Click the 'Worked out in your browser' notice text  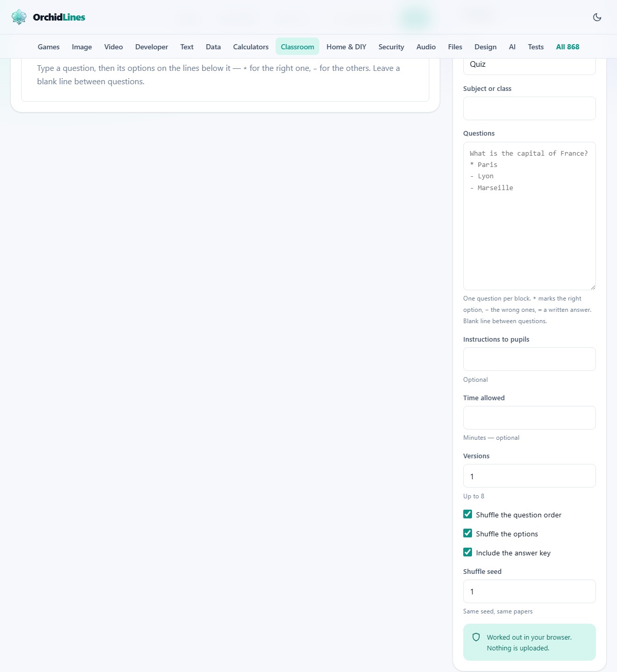pos(529,643)
